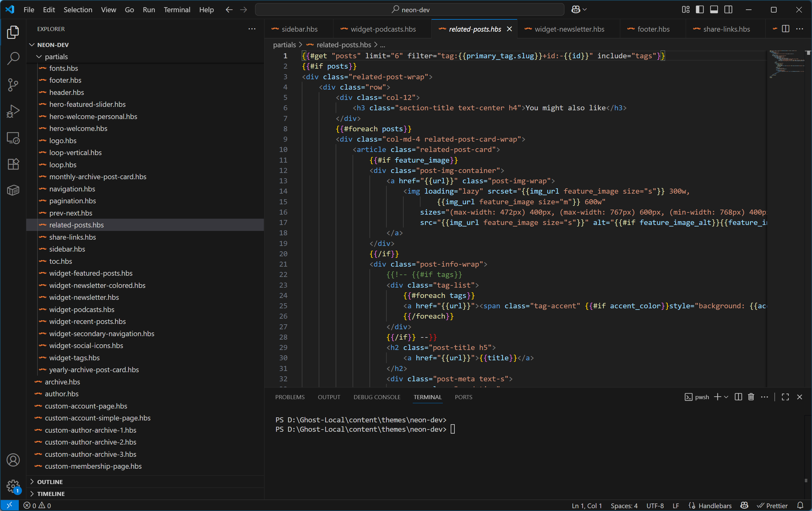Open the Search view icon
This screenshot has width=812, height=511.
(x=13, y=58)
